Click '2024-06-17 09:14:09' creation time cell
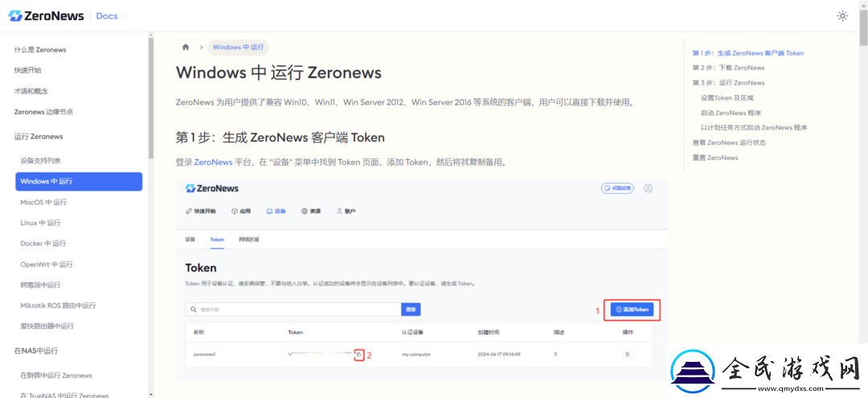The height and width of the screenshot is (398, 868). point(498,355)
